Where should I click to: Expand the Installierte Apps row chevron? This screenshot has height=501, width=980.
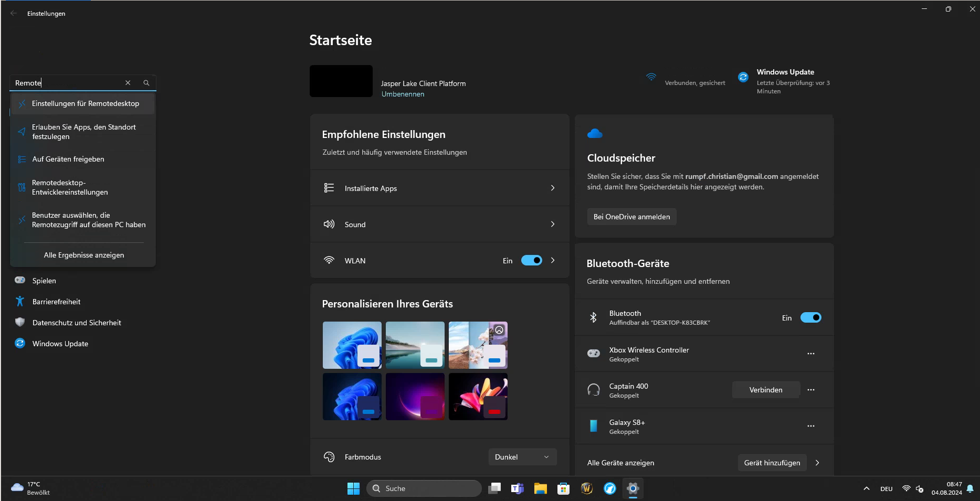tap(552, 188)
